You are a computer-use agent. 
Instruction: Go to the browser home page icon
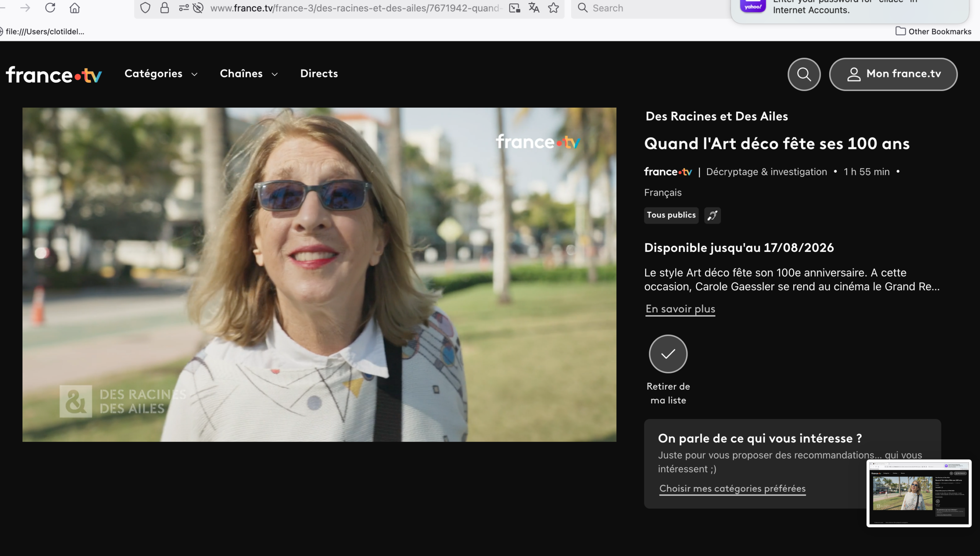click(75, 8)
